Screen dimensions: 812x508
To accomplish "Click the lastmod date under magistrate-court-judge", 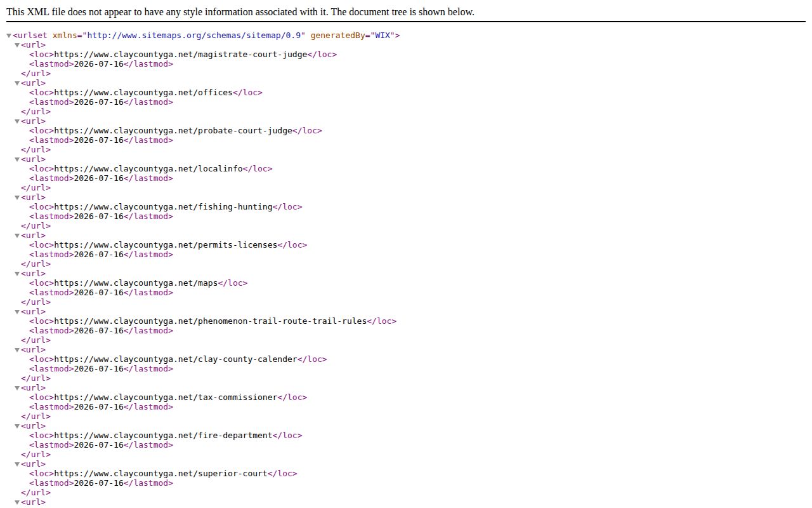I will (98, 64).
